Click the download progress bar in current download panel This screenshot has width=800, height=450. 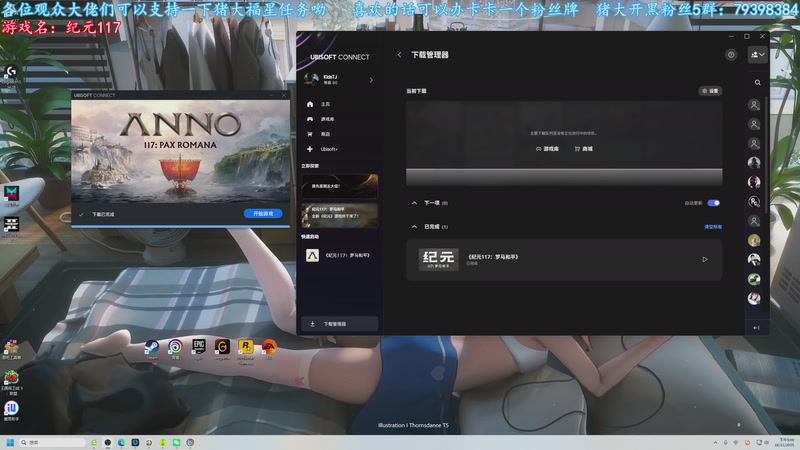(564, 177)
